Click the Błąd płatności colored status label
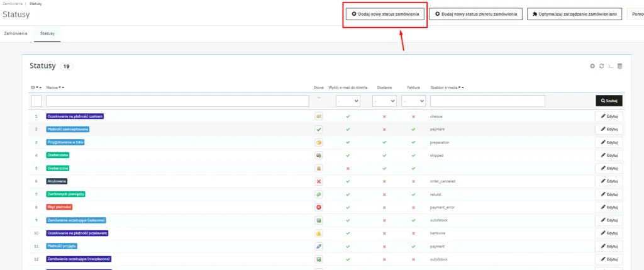Viewport: 644px width, 270px height. [60, 207]
